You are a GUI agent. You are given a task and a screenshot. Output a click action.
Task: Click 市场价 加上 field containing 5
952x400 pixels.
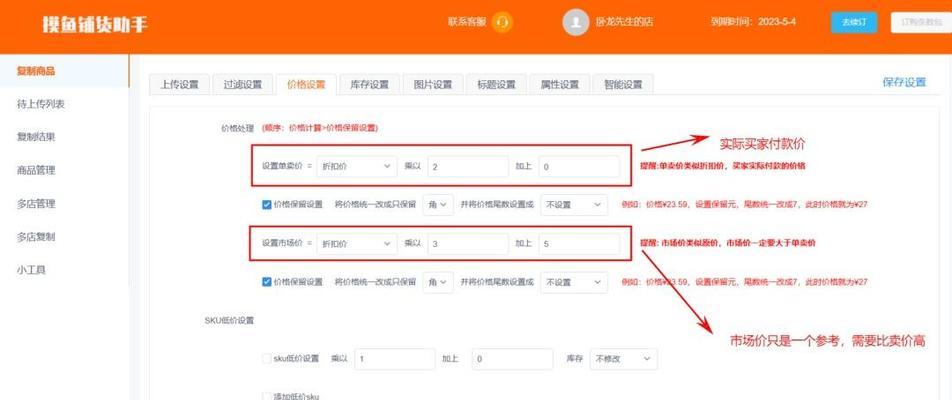pos(579,243)
